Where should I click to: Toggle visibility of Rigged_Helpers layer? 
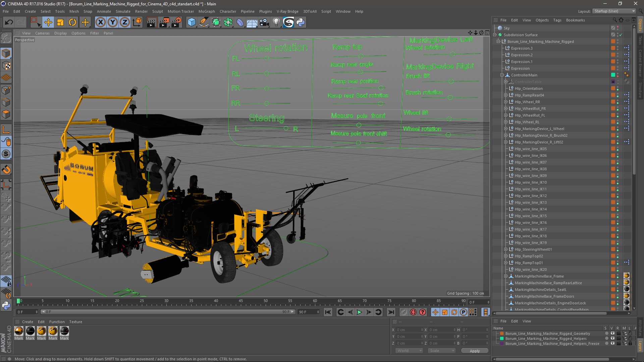pyautogui.click(x=612, y=339)
